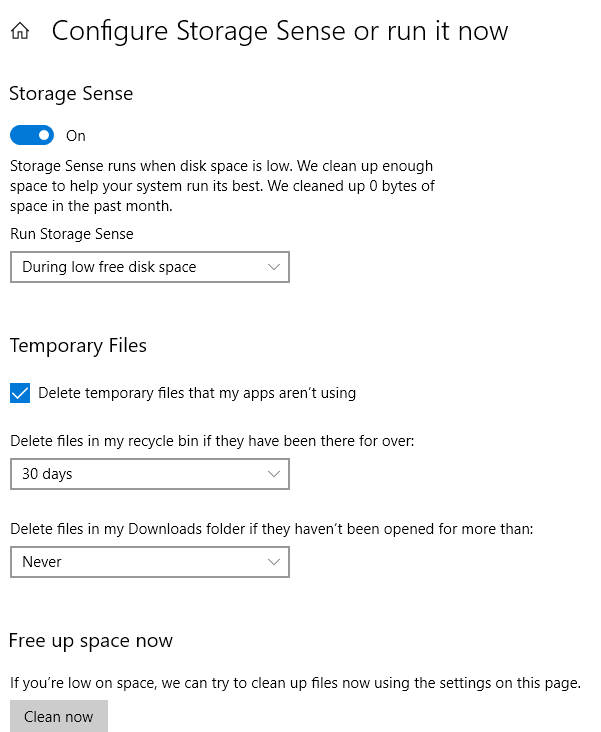Click the Downloads folder deletion setting label
Screen dimensions: 601x732
(271, 528)
